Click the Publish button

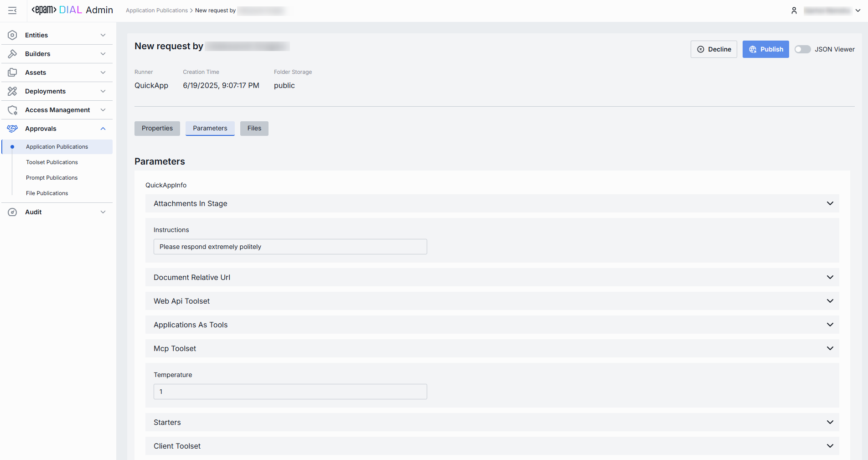pos(765,49)
